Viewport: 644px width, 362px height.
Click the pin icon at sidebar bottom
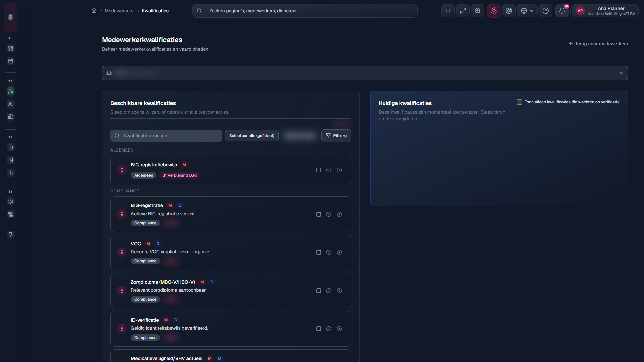pyautogui.click(x=11, y=235)
